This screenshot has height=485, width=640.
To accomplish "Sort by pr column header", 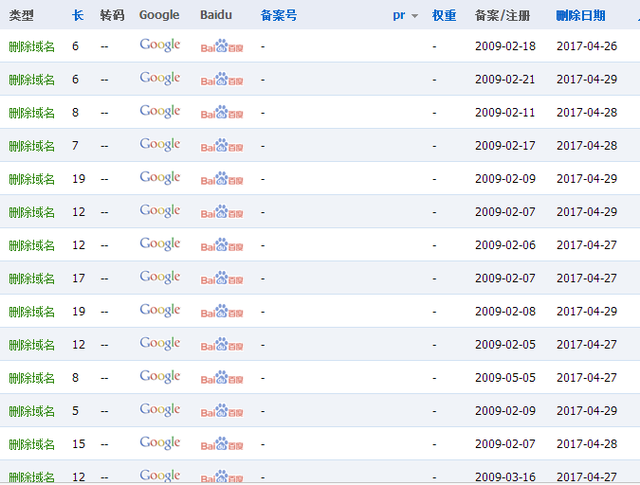I will coord(399,16).
